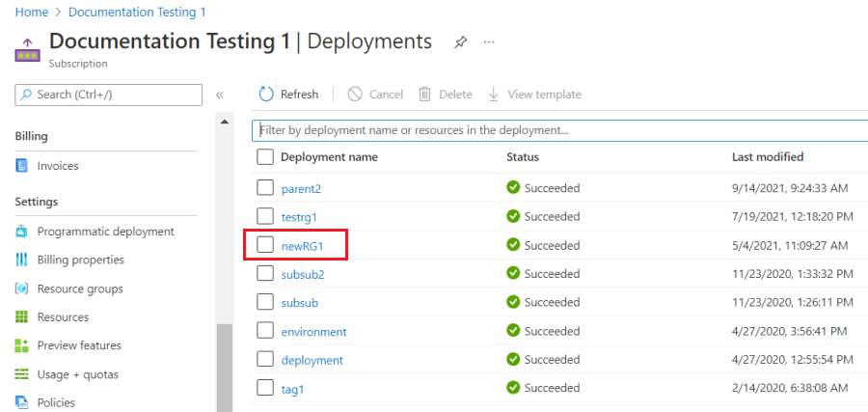Sort by the Deployment name column header

click(330, 157)
